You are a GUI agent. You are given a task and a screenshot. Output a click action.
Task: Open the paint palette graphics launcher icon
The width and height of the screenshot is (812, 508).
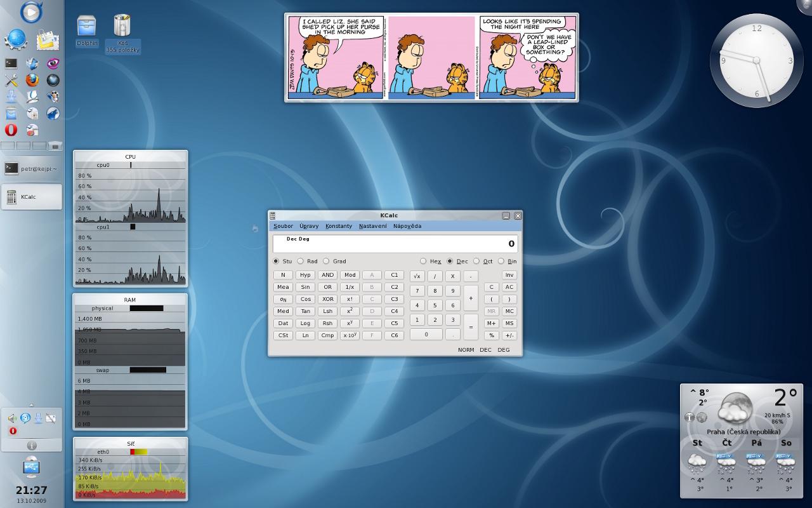click(x=53, y=97)
